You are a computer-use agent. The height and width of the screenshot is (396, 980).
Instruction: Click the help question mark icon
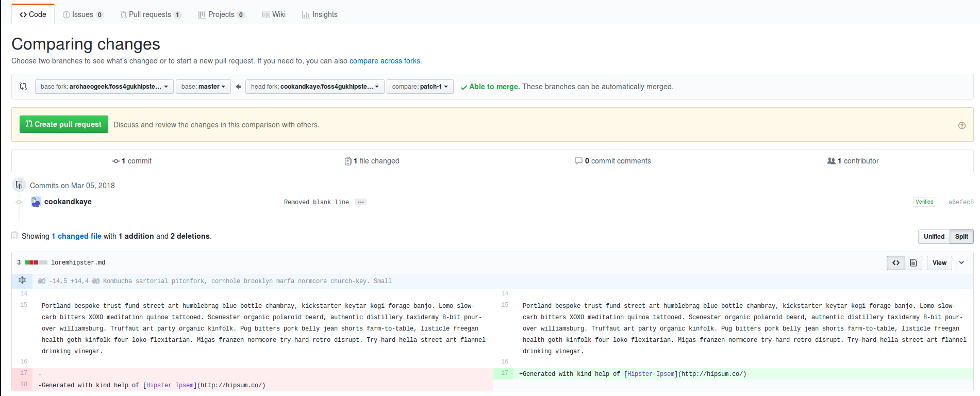(x=961, y=125)
